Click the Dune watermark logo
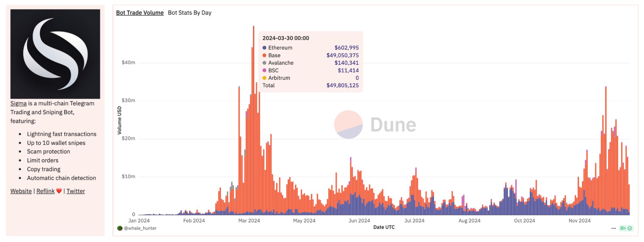644x242 pixels. 375,125
